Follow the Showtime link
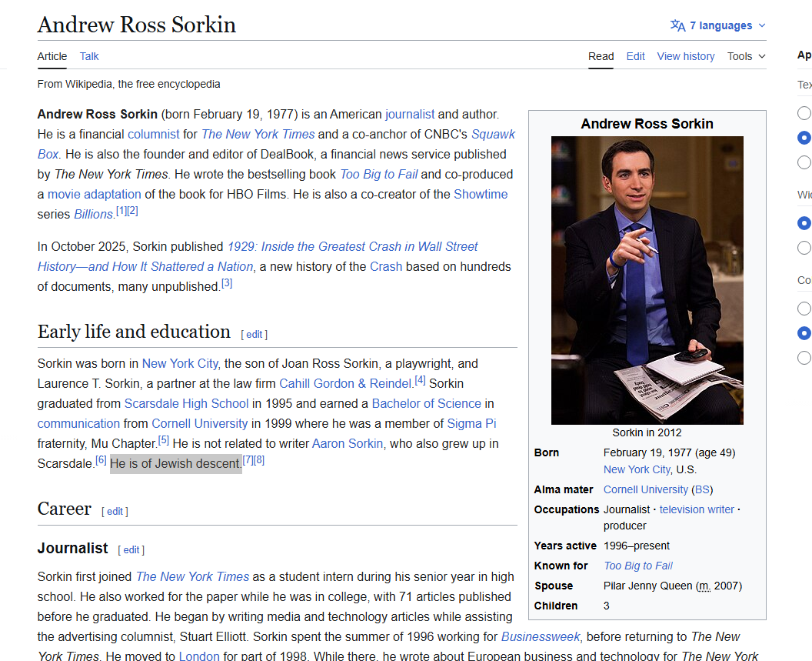The height and width of the screenshot is (661, 812). point(481,195)
